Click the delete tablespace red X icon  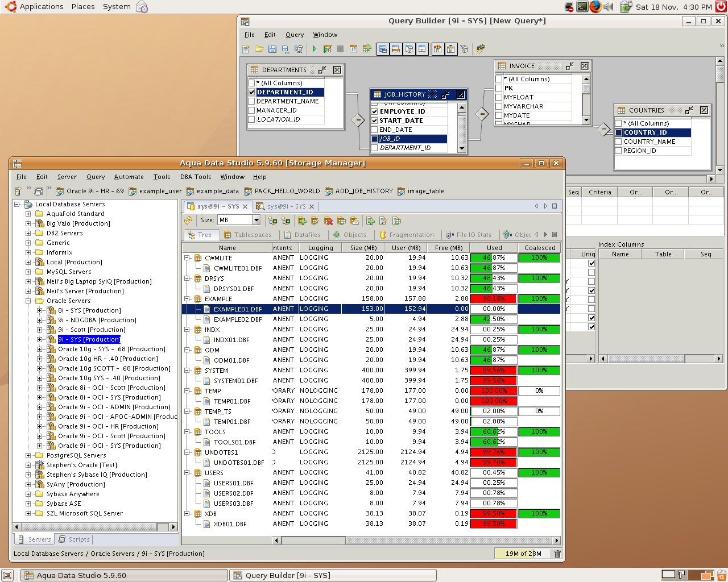coord(328,221)
